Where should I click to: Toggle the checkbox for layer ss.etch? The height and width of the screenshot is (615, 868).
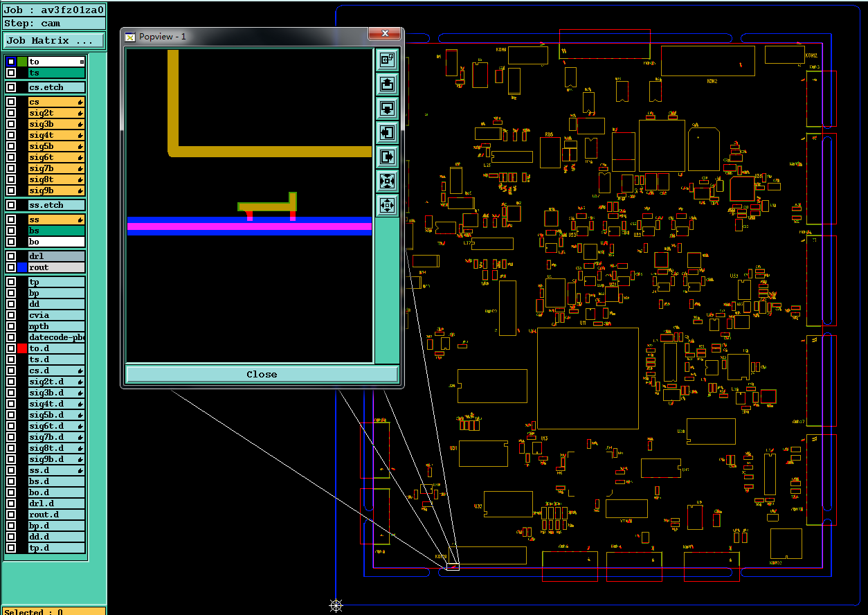click(11, 205)
